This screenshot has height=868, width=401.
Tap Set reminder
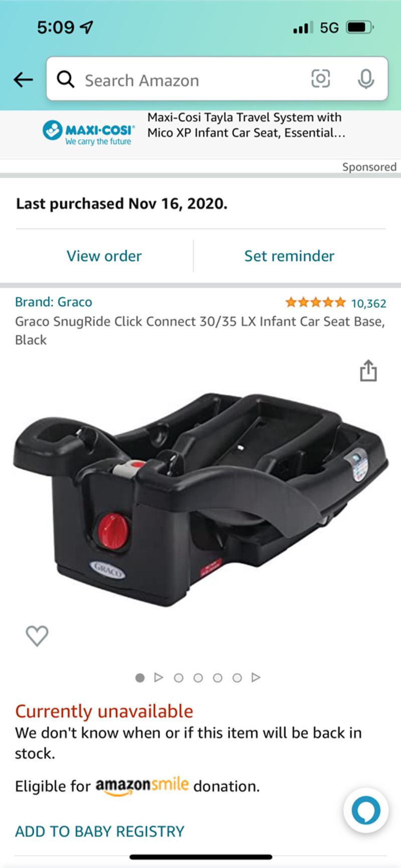point(289,256)
